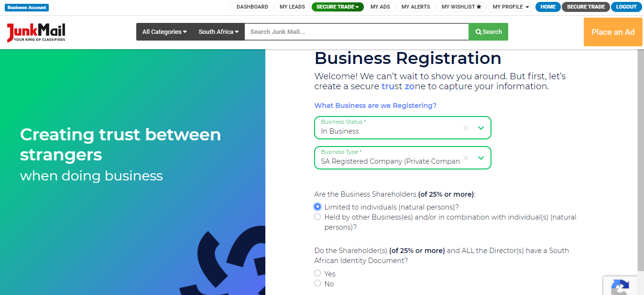Open My Ads from the top navigation
This screenshot has height=295, width=644.
[x=380, y=7]
